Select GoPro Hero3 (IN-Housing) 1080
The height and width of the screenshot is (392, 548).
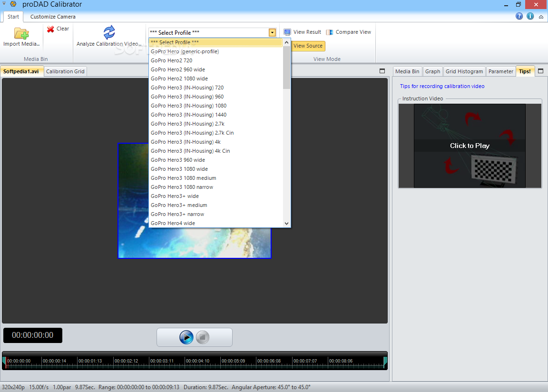click(x=215, y=106)
